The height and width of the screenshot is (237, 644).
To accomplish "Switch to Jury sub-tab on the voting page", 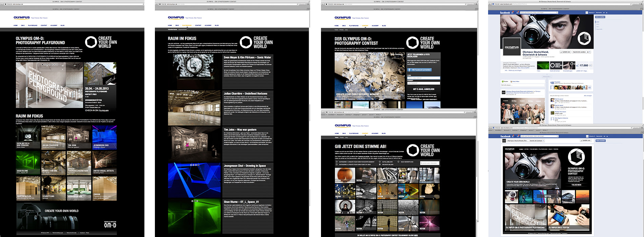I will pos(346,137).
